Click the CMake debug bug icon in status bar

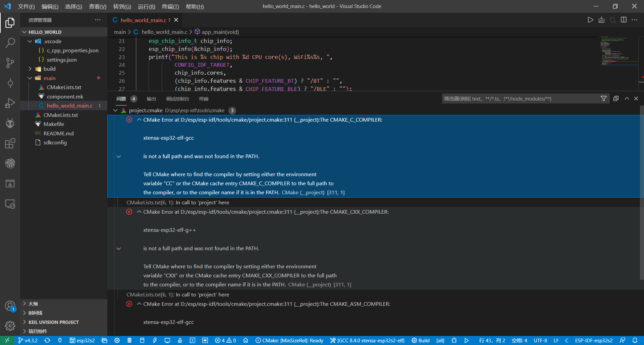[x=454, y=340]
